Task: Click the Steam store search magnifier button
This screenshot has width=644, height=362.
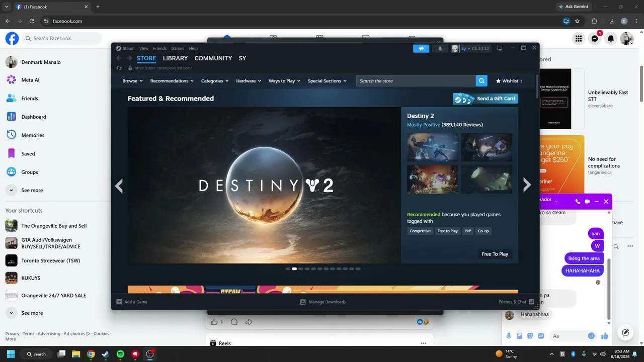Action: pyautogui.click(x=482, y=81)
